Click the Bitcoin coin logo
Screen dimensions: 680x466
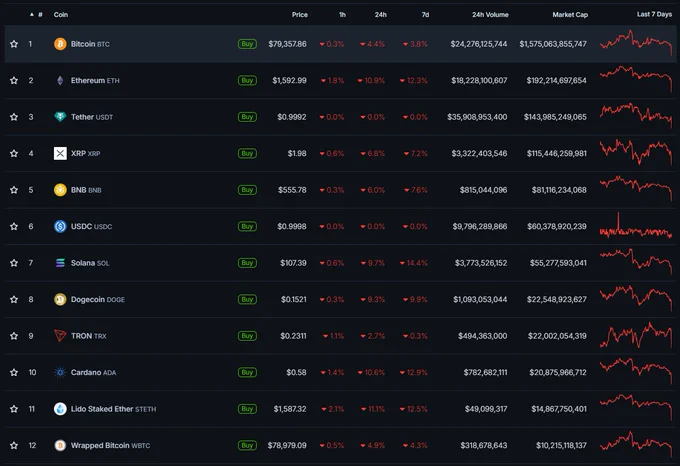tap(60, 44)
